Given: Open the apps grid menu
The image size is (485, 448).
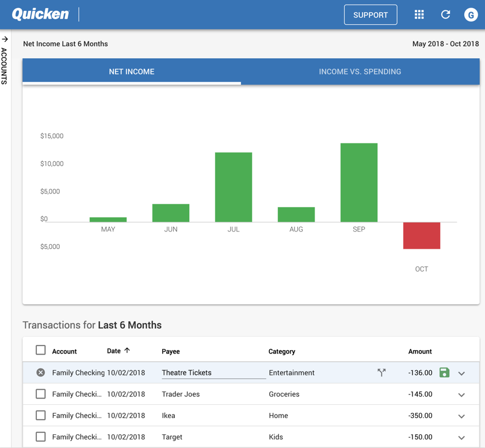Looking at the screenshot, I should (419, 14).
